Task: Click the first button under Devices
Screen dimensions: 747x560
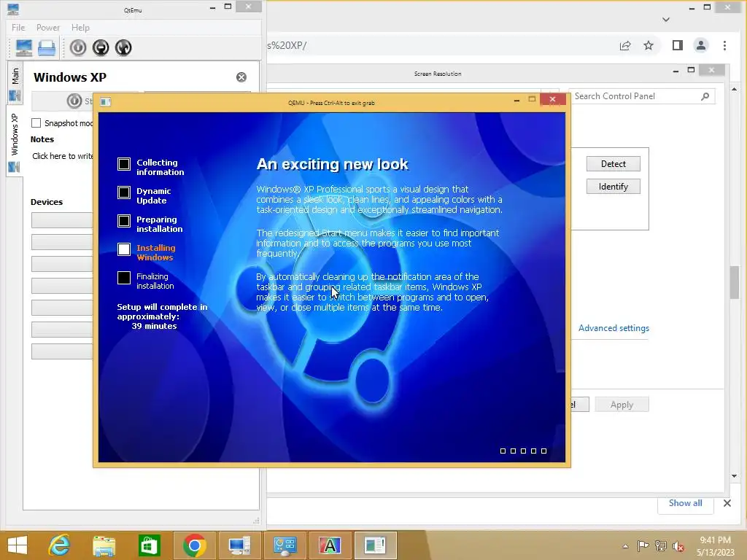Action: pos(62,220)
